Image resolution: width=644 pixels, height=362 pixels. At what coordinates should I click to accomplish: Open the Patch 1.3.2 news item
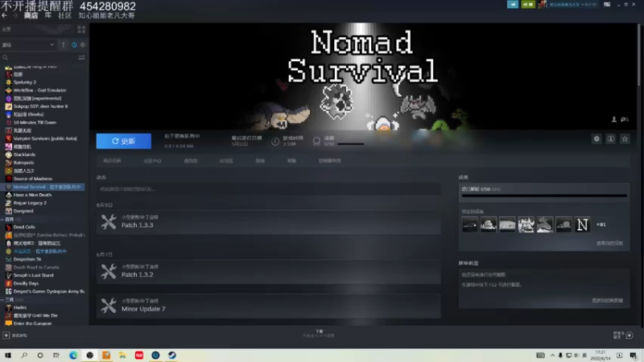click(x=269, y=271)
